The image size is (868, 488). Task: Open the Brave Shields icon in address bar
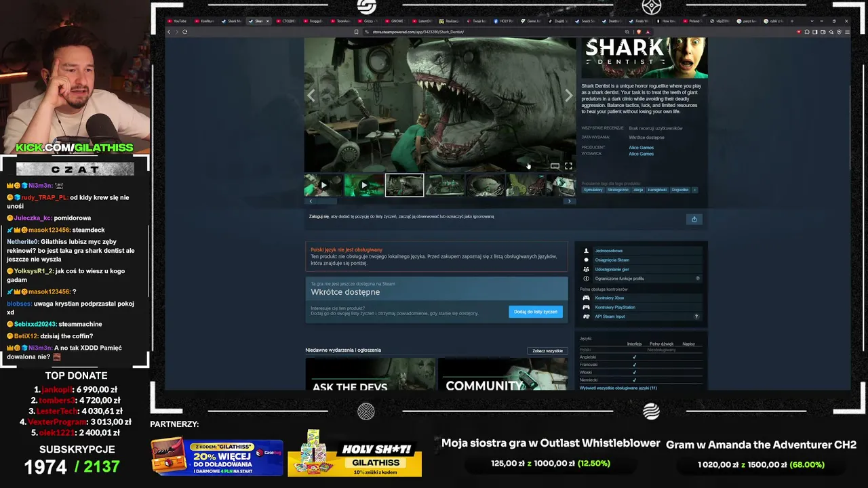(x=639, y=32)
